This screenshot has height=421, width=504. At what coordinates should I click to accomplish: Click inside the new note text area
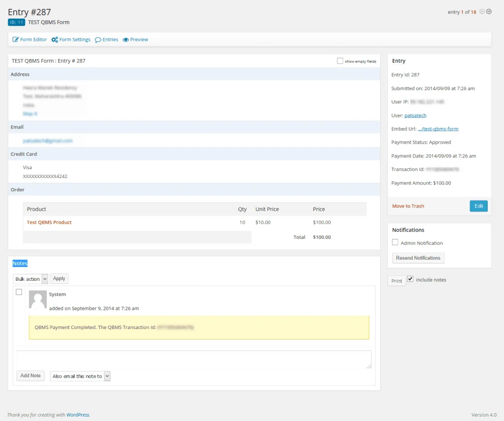[194, 360]
